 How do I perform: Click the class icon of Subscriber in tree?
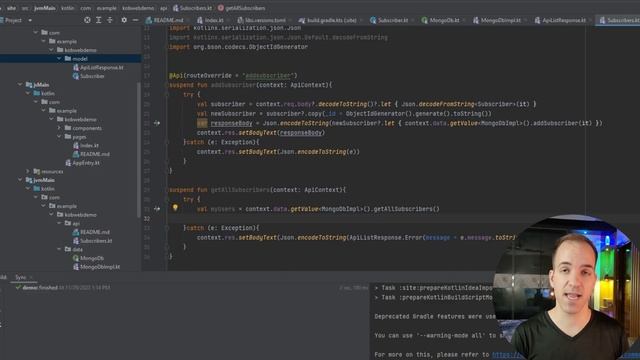pyautogui.click(x=76, y=76)
